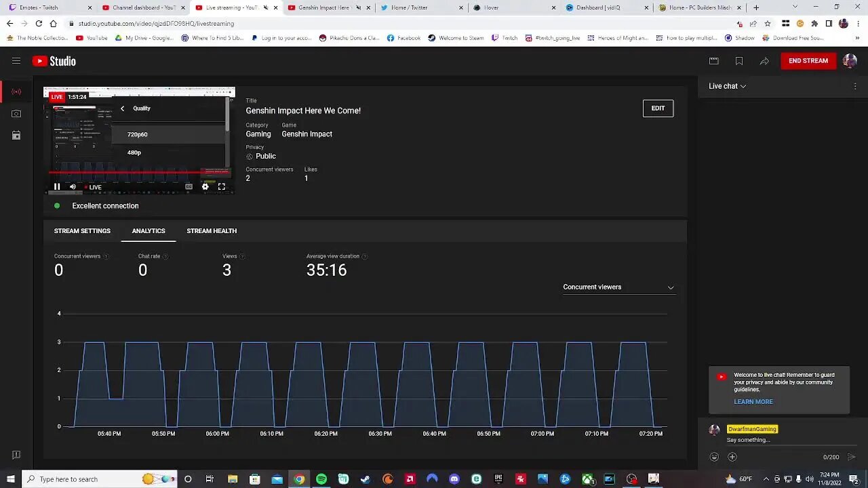The height and width of the screenshot is (488, 868).
Task: Open help tooltip for Concurrent viewers
Action: pos(106,257)
